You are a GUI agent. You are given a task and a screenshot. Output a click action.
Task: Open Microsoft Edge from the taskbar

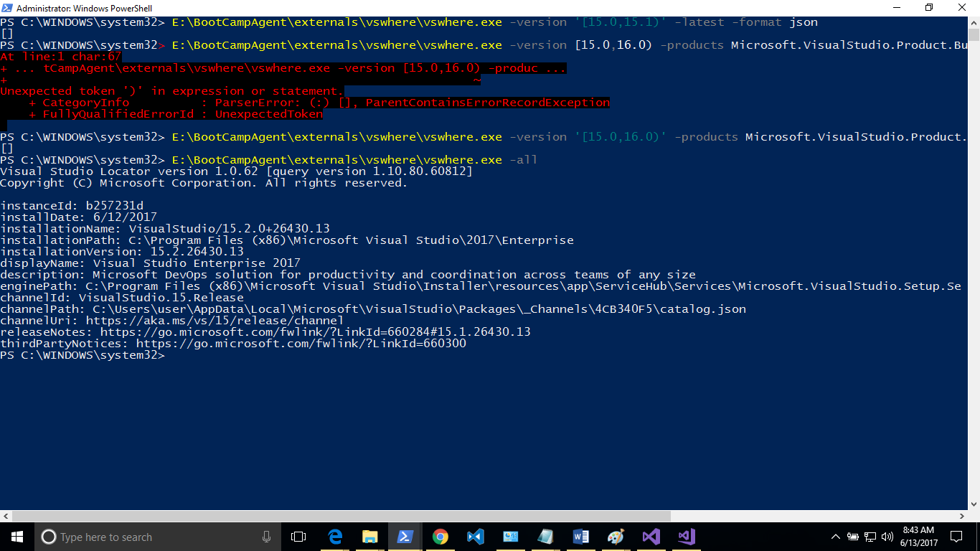tap(335, 537)
